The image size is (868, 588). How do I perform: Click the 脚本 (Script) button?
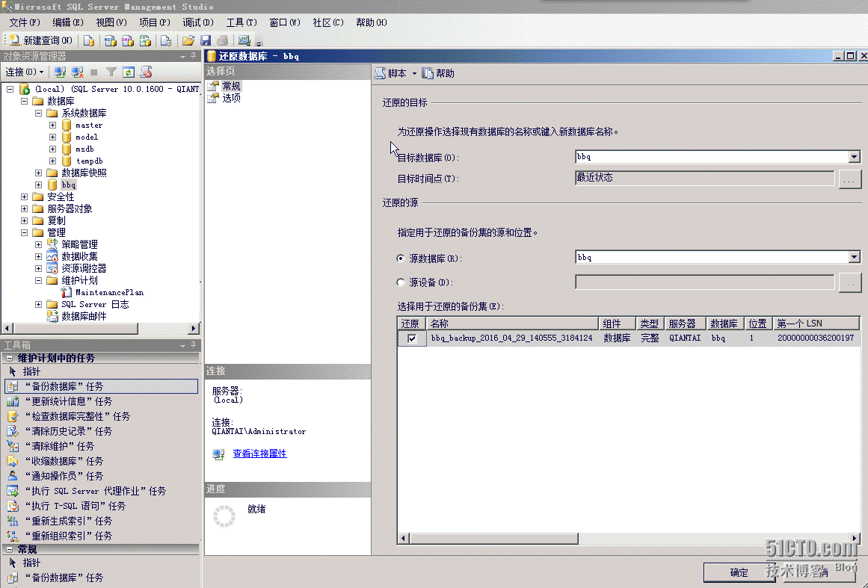click(391, 73)
